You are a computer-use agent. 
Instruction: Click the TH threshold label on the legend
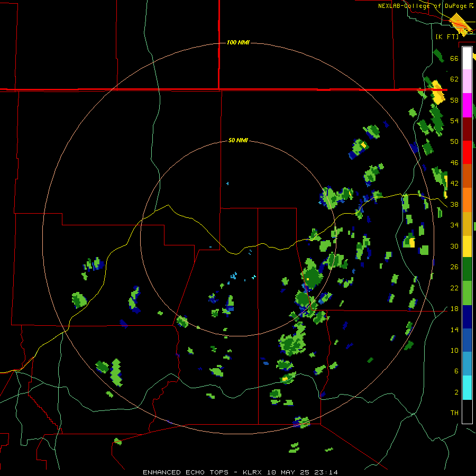tap(454, 413)
